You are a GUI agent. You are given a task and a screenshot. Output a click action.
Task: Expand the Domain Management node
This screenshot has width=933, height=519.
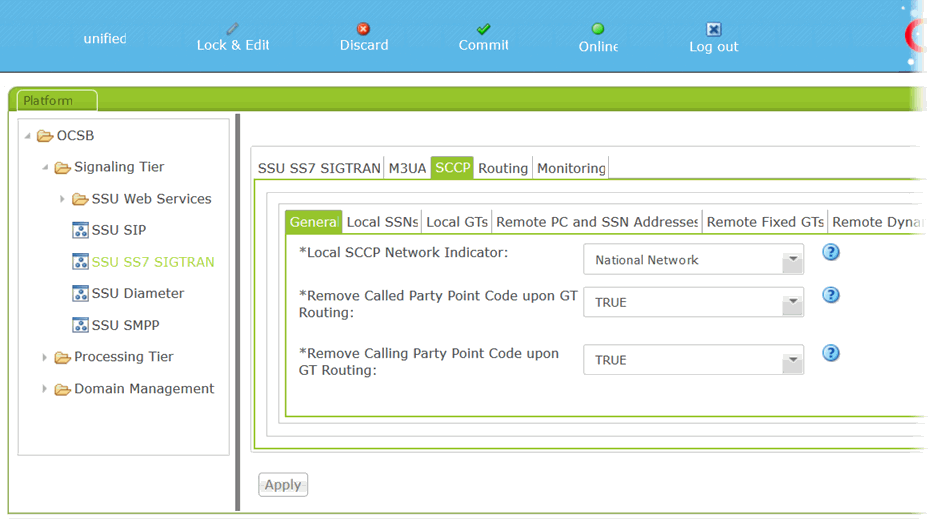[44, 389]
